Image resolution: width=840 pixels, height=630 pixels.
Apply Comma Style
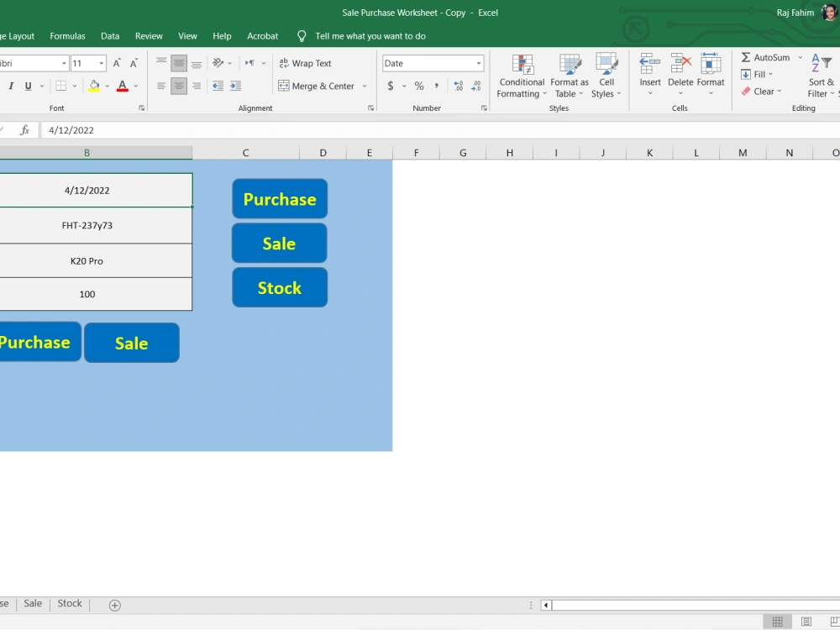pyautogui.click(x=437, y=86)
